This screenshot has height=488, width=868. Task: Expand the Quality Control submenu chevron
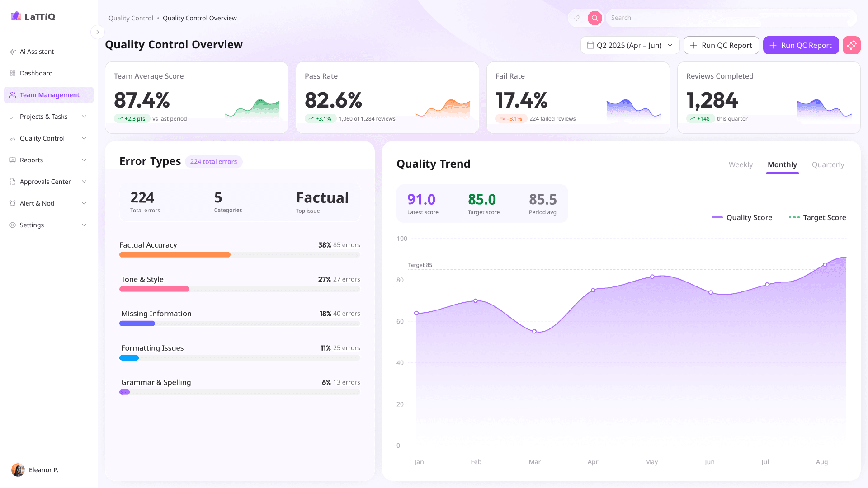click(x=84, y=138)
